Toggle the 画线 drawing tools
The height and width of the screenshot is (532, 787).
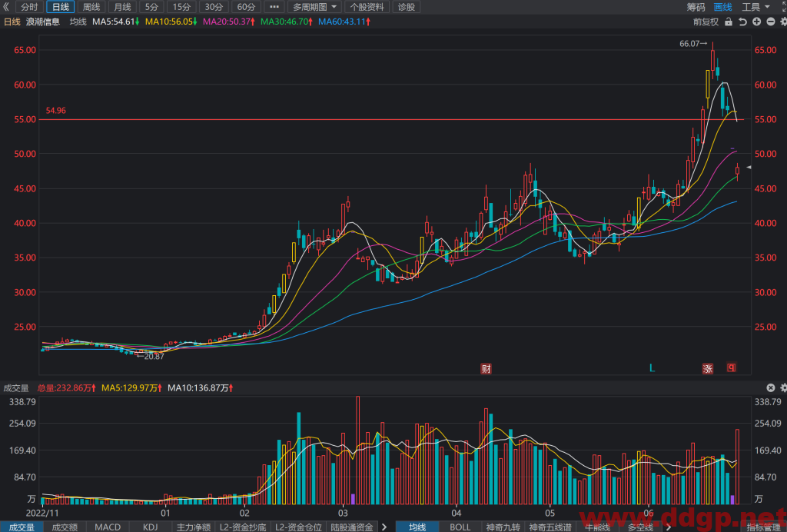pyautogui.click(x=722, y=7)
